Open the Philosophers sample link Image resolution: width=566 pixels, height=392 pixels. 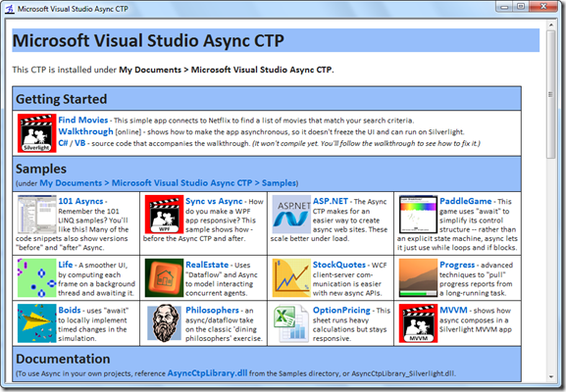pos(212,310)
